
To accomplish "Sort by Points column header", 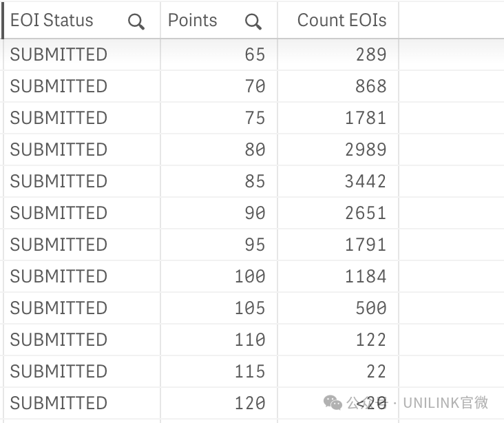I will point(193,20).
